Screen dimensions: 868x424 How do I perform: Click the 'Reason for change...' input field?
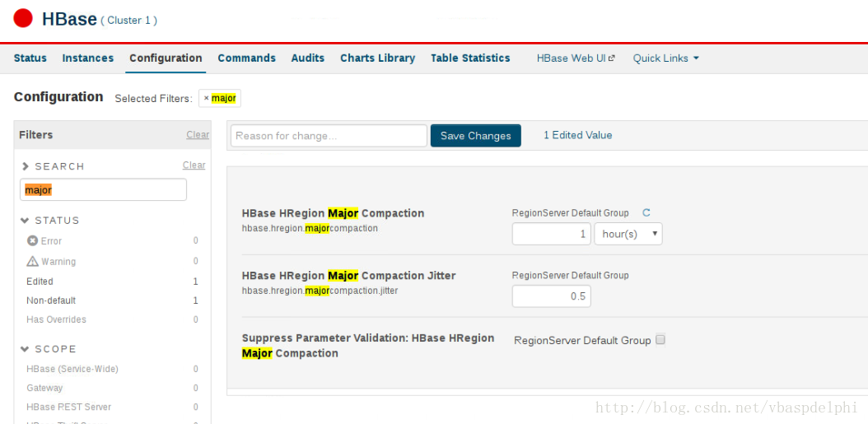pos(329,136)
